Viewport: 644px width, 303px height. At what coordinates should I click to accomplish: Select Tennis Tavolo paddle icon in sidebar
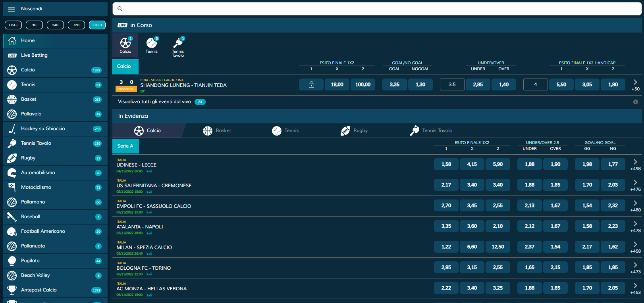[x=12, y=144]
